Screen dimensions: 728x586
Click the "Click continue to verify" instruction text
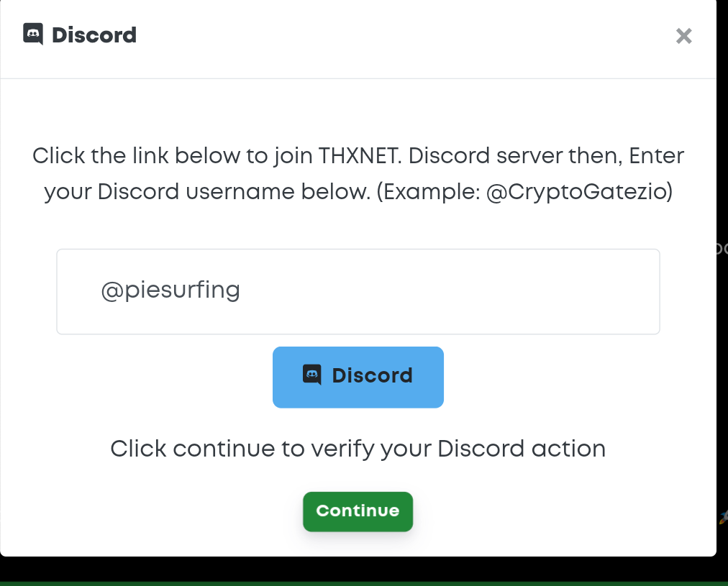click(358, 449)
